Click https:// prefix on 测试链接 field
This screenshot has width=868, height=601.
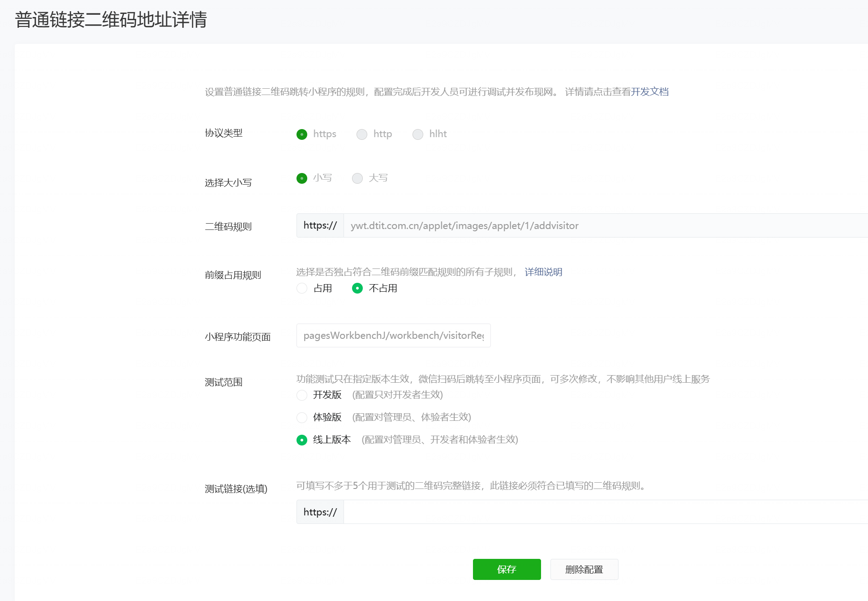coord(320,512)
